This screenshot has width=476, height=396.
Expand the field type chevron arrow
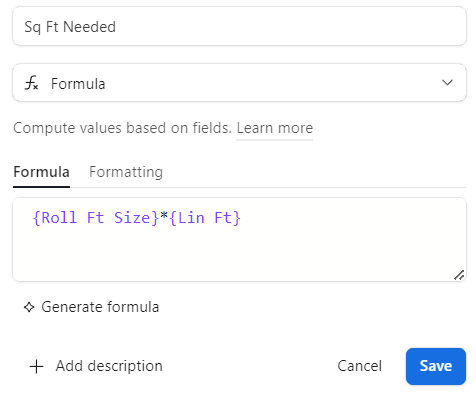[x=447, y=82]
